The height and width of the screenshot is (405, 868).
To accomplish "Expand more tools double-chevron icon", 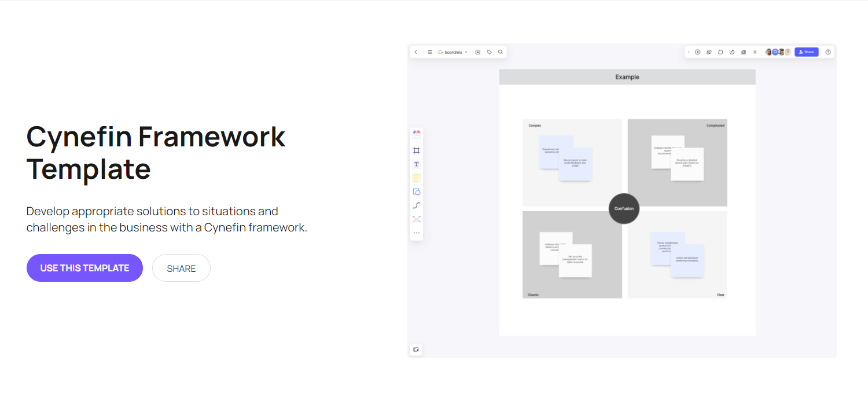I will coord(755,52).
